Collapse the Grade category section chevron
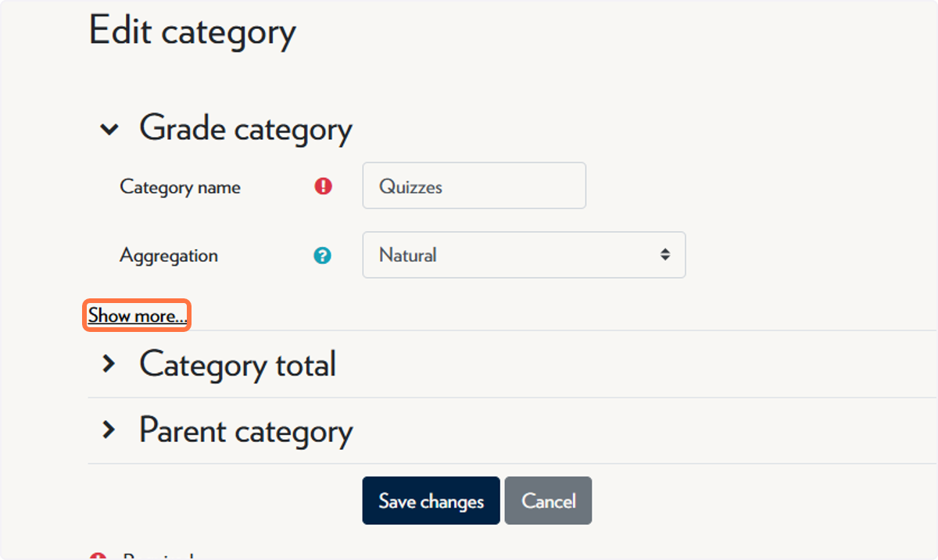Image resolution: width=938 pixels, height=560 pixels. tap(109, 130)
